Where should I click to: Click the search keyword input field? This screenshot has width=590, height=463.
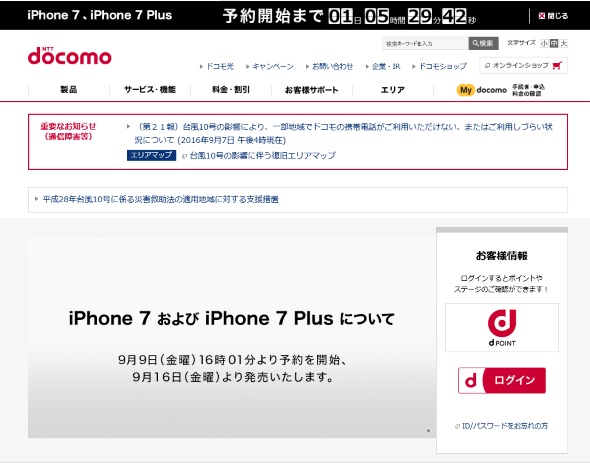click(425, 43)
